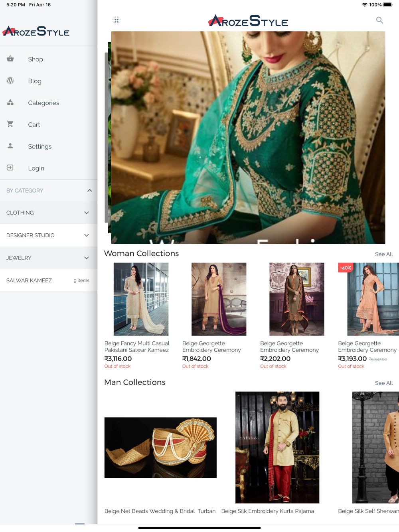399x532 pixels.
Task: Tap the ₹1,842.00 price
Action: (197, 359)
